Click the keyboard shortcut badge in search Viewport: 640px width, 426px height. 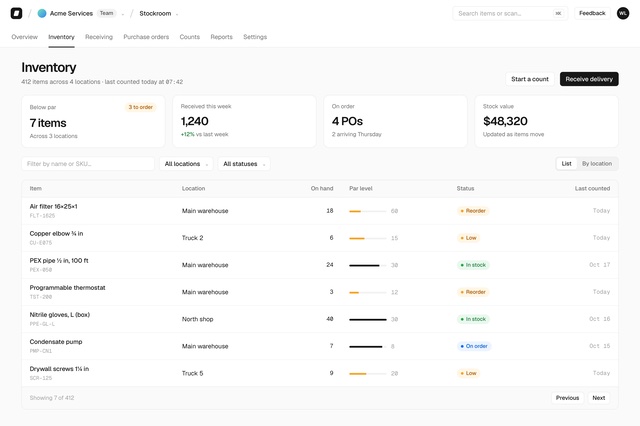[x=558, y=13]
